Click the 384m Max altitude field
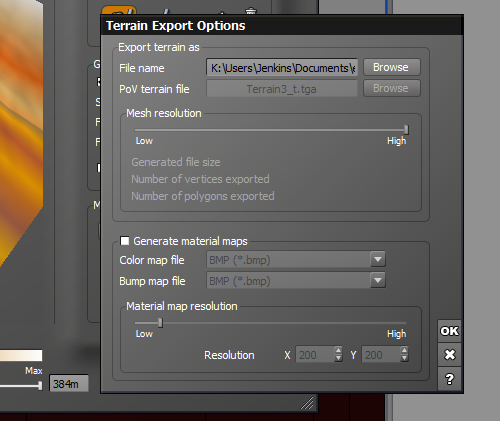500x421 pixels. [69, 383]
